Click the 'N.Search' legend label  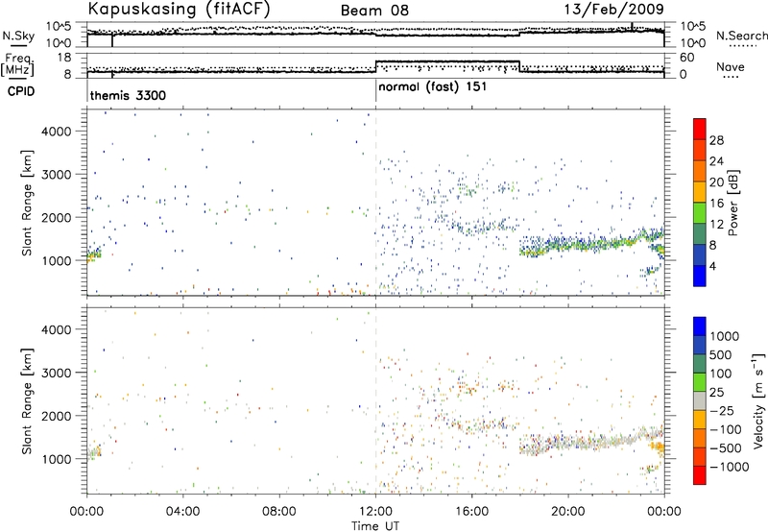[x=741, y=36]
